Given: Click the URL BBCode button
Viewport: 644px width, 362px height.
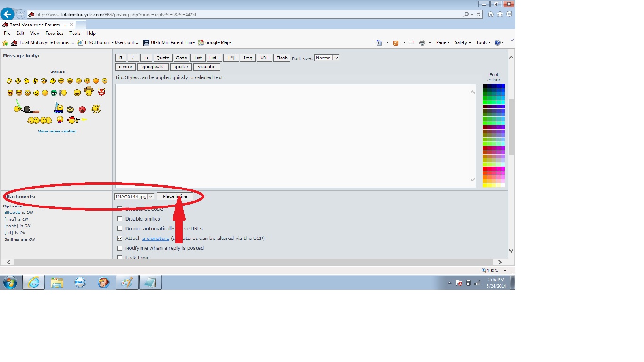Looking at the screenshot, I should (264, 58).
